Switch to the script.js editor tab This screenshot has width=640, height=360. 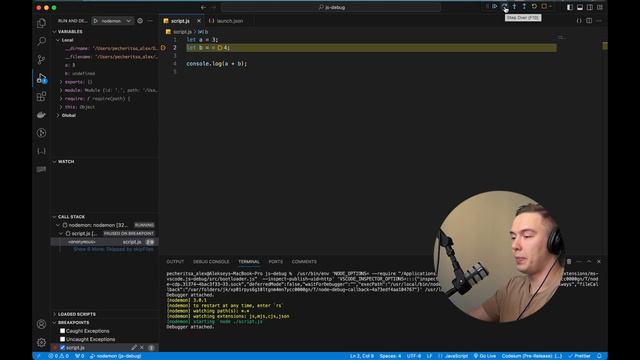click(x=180, y=21)
